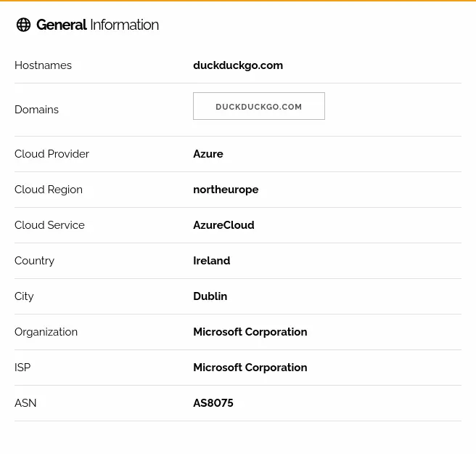The height and width of the screenshot is (454, 476).
Task: Click the Country label
Action: (34, 261)
